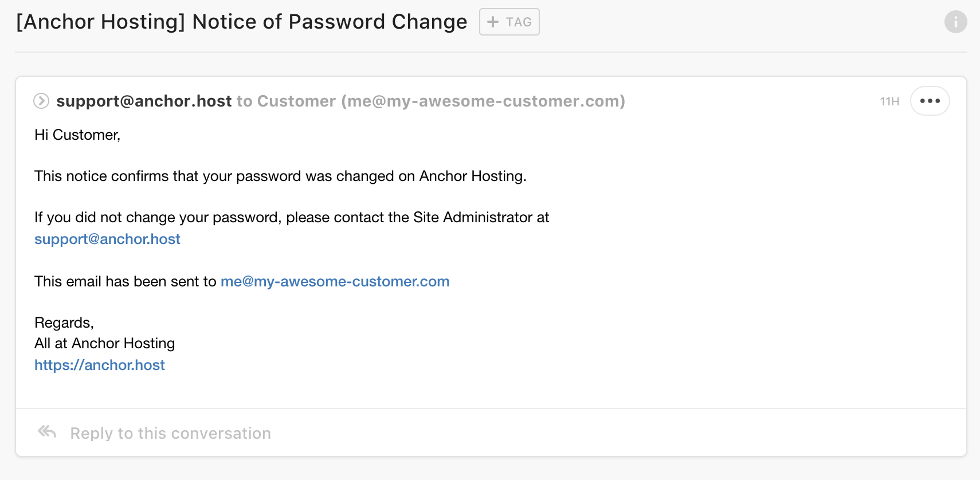Click the 'Regards,' sign-off line

(64, 322)
